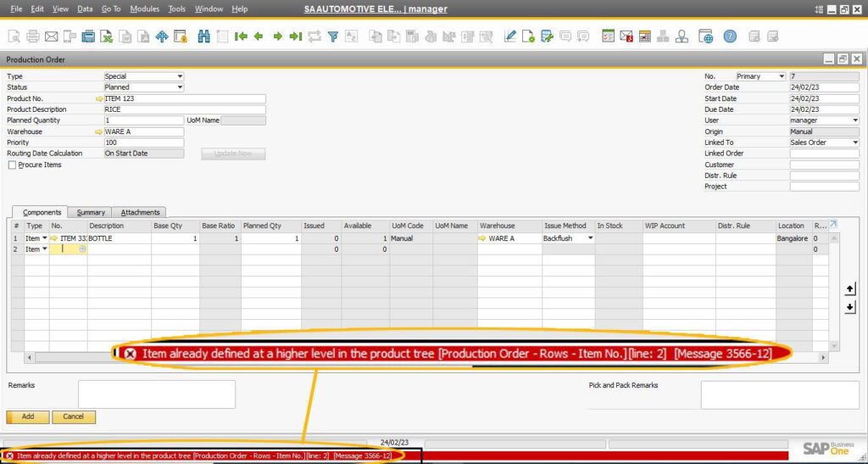Switch to the Attachments tab
868x464 pixels.
[140, 212]
